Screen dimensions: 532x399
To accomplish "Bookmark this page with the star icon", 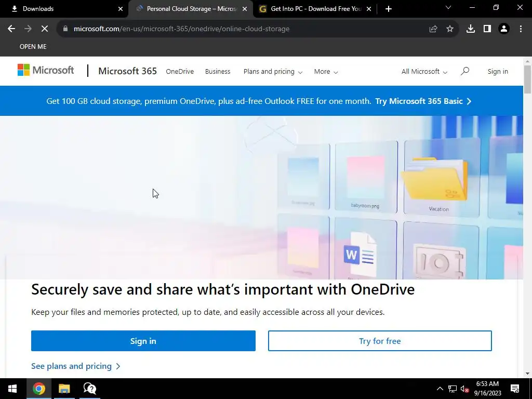I will click(x=450, y=29).
